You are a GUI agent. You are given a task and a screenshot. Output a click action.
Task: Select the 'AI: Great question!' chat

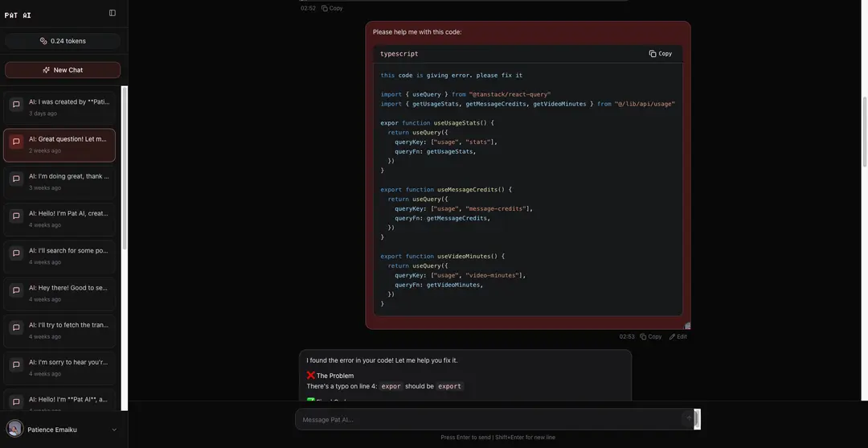click(59, 145)
